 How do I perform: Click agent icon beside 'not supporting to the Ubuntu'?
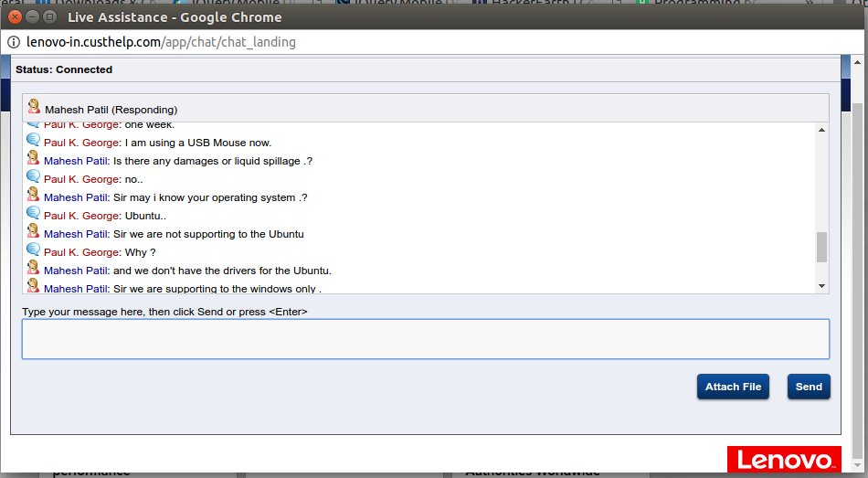pyautogui.click(x=33, y=231)
